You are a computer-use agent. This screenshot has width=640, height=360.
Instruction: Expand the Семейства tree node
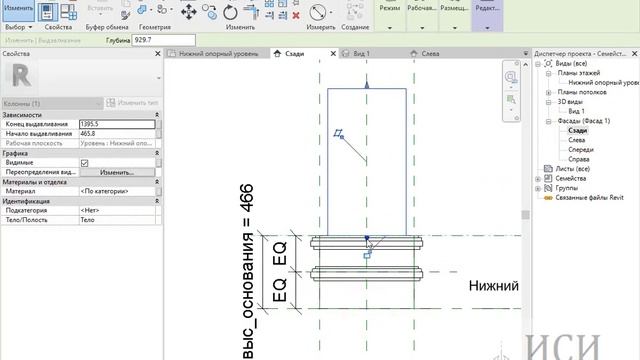[x=538, y=179]
